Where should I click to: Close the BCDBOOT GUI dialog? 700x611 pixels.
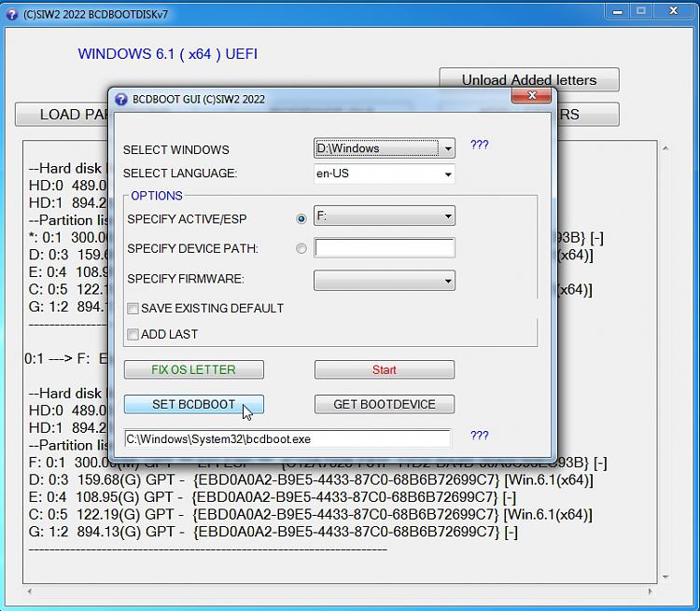(x=531, y=95)
